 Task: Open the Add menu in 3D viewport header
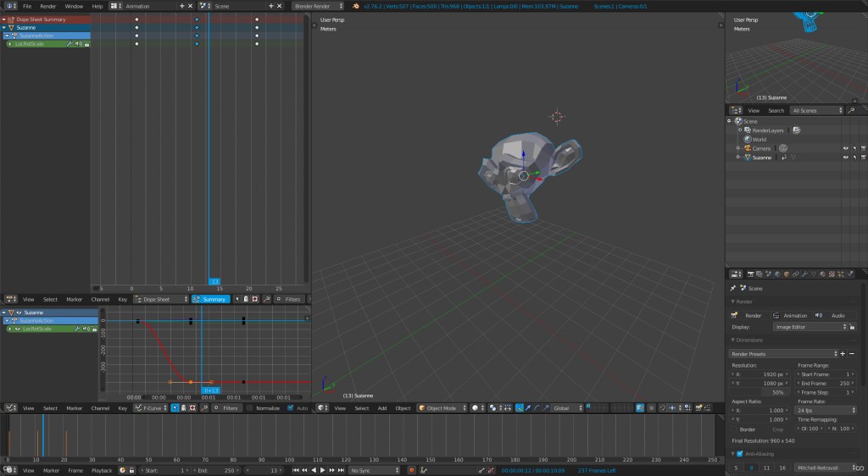[382, 408]
